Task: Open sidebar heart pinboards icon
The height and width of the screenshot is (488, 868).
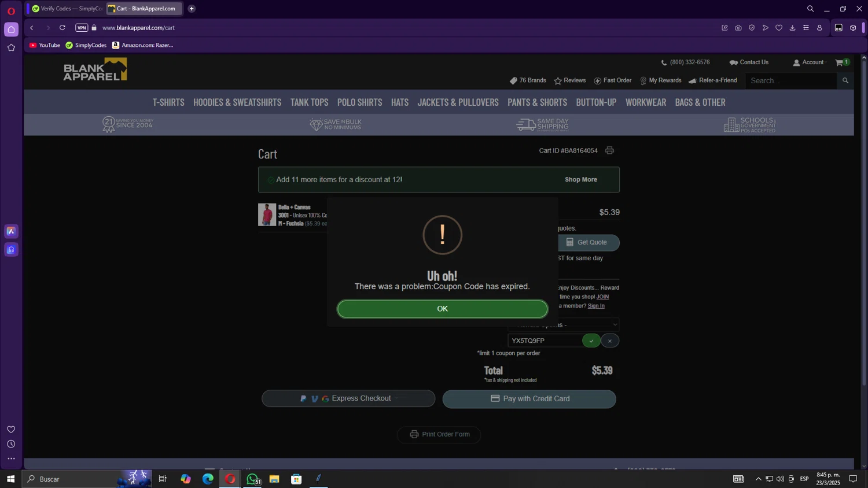Action: pos(11,429)
